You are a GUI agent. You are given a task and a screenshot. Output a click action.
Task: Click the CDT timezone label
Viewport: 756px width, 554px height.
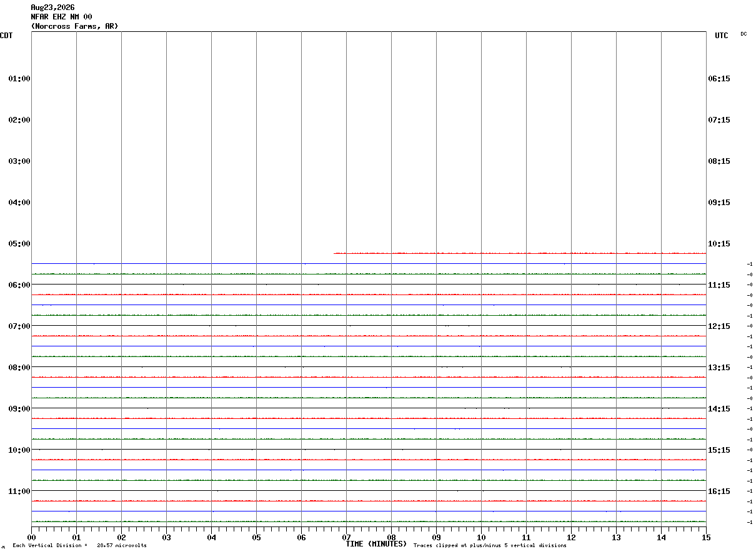click(x=6, y=36)
